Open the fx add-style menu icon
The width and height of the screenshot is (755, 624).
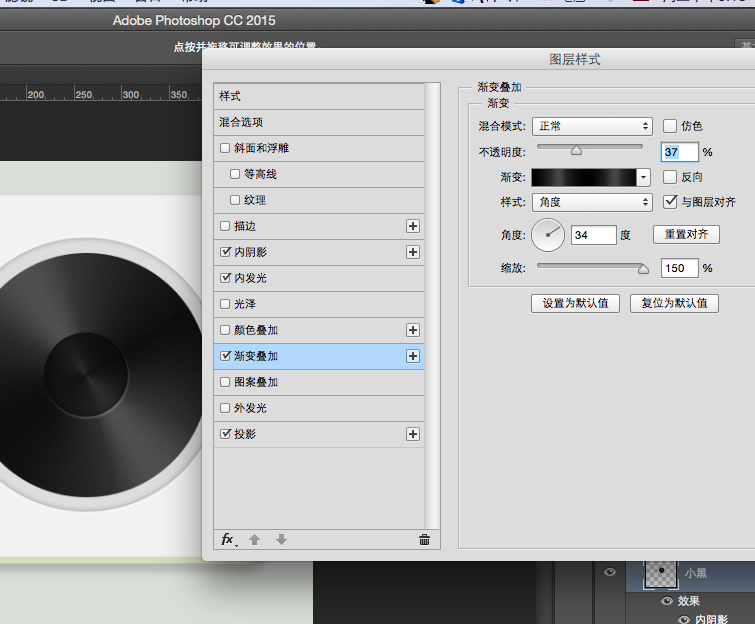click(229, 540)
